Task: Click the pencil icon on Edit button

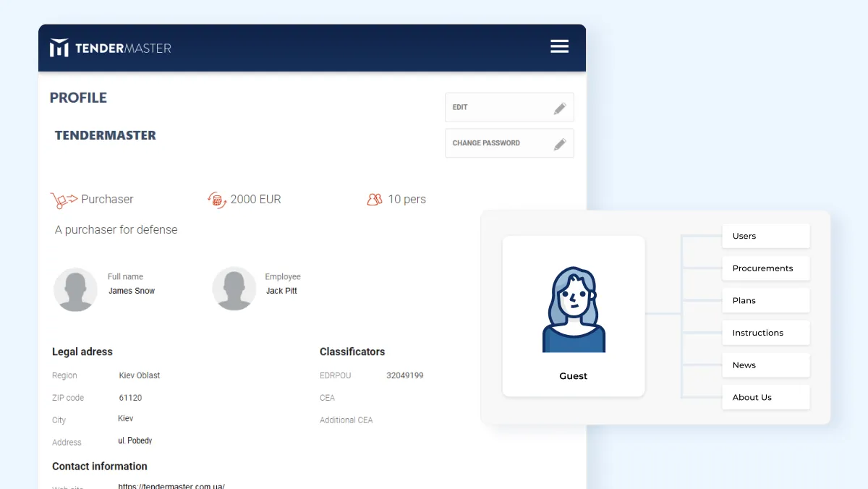Action: pos(560,109)
